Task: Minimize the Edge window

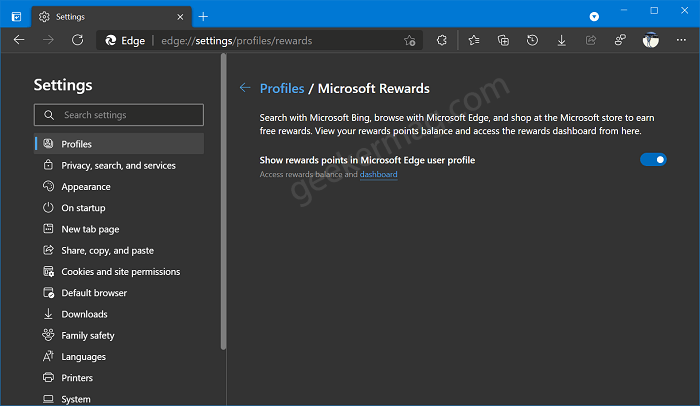Action: tap(624, 10)
